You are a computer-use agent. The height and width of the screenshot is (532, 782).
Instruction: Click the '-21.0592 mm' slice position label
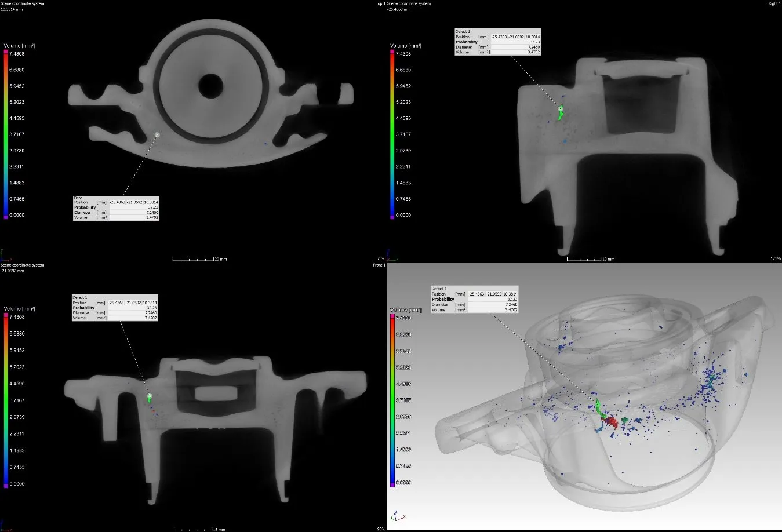(12, 271)
